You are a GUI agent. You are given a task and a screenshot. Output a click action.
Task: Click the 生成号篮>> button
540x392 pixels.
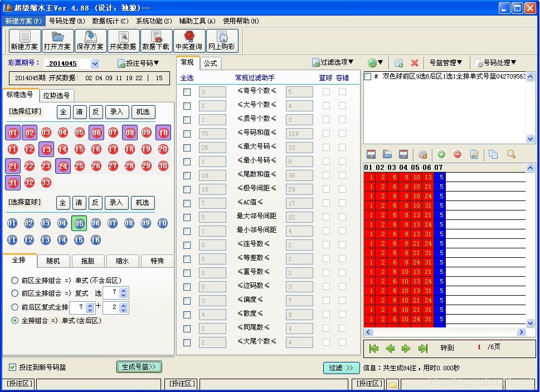click(139, 367)
